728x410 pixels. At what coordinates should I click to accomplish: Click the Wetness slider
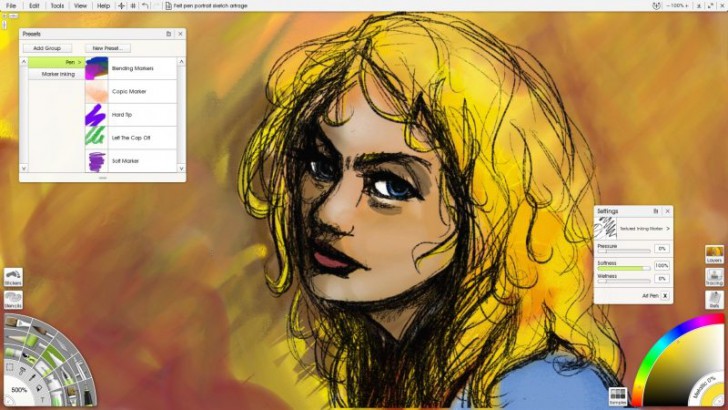624,281
